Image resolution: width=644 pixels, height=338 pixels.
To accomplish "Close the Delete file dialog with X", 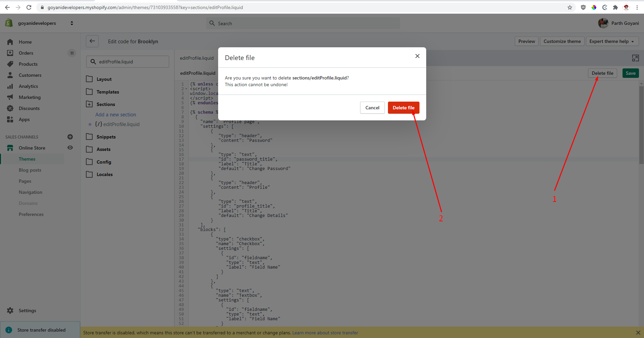I will tap(417, 56).
